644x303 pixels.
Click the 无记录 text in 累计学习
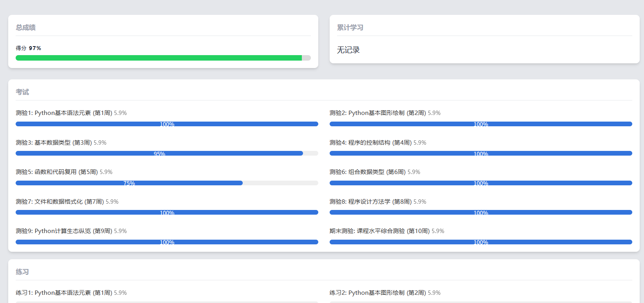[348, 50]
